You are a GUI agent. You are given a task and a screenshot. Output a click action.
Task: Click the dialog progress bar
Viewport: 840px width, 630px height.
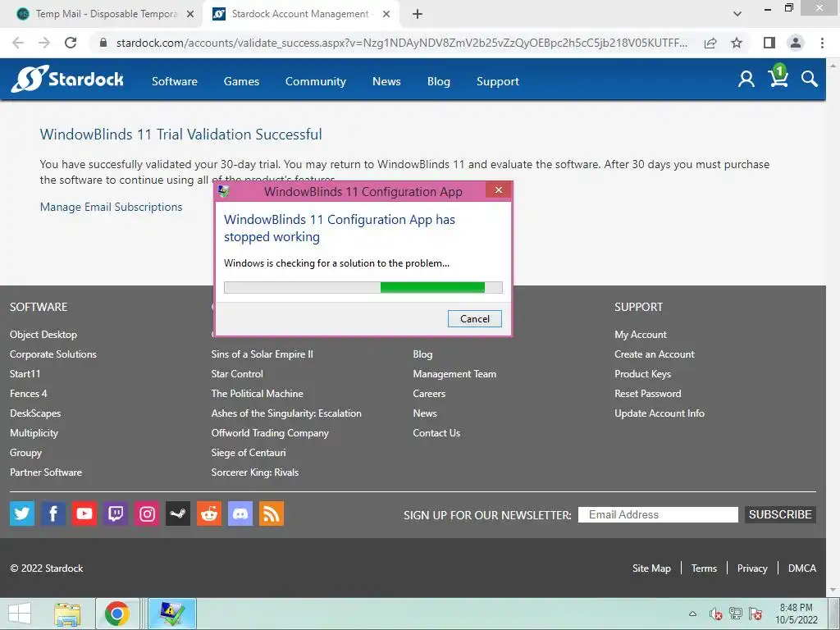coord(363,288)
